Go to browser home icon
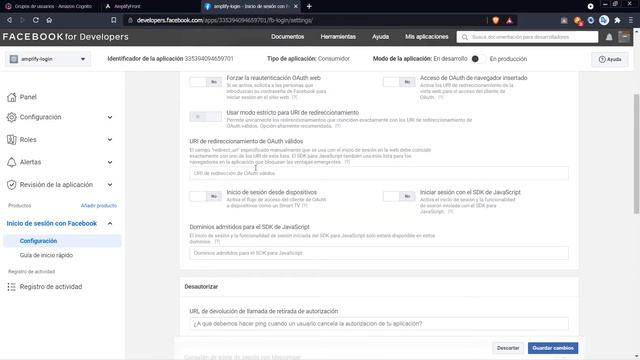 (49, 20)
